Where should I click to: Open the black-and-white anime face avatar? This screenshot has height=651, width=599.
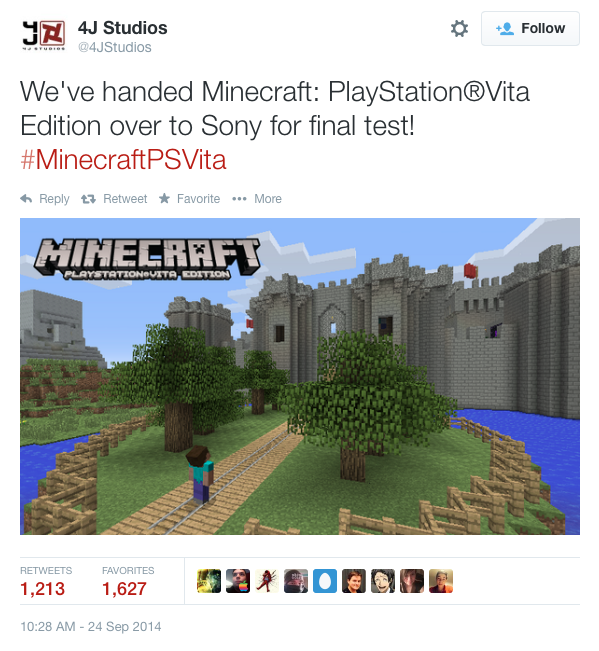(383, 581)
